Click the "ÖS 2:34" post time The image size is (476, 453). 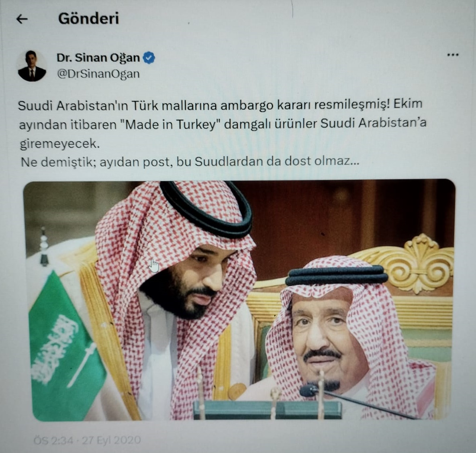click(53, 440)
